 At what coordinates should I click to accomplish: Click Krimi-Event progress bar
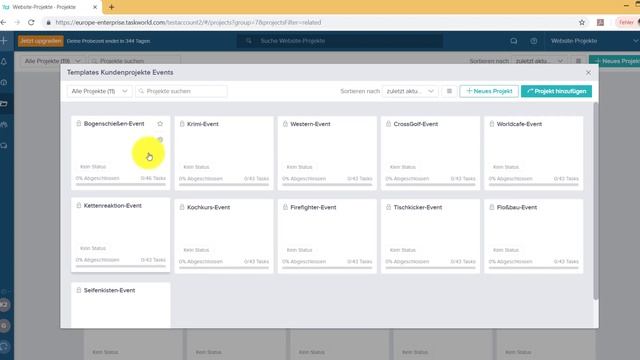coord(224,184)
